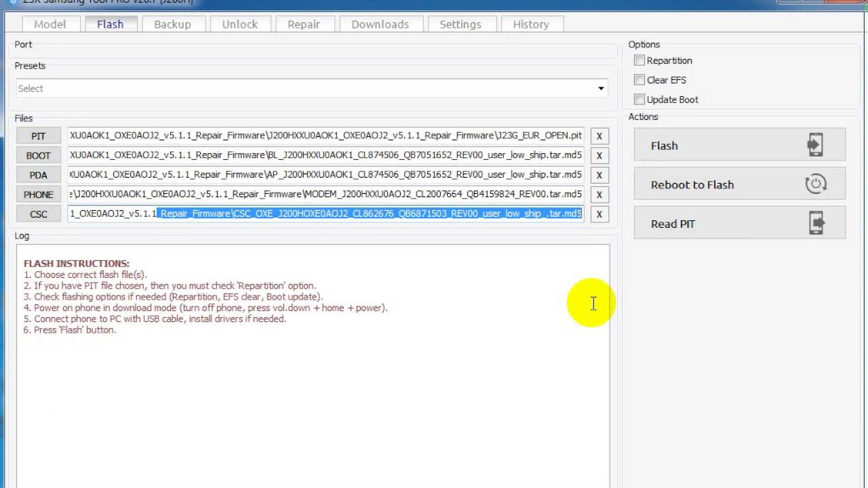Click the CSC file browse button

39,214
